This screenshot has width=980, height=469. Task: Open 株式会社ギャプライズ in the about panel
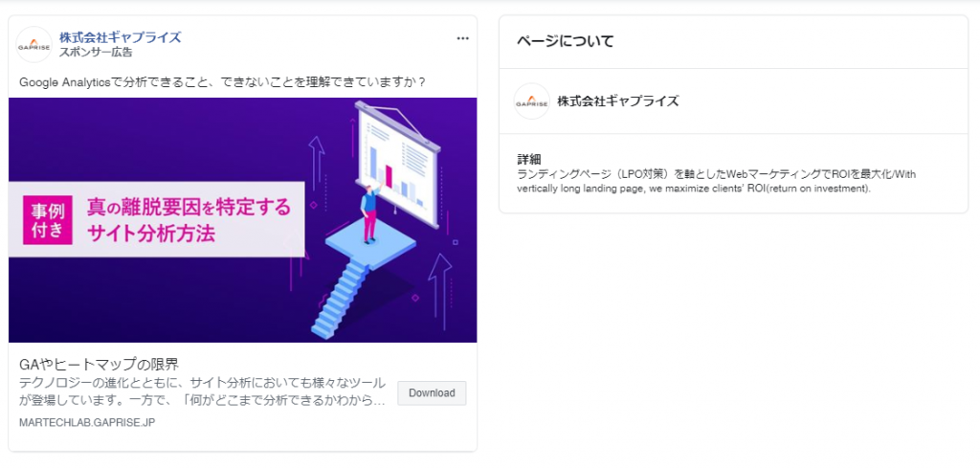pos(617,101)
